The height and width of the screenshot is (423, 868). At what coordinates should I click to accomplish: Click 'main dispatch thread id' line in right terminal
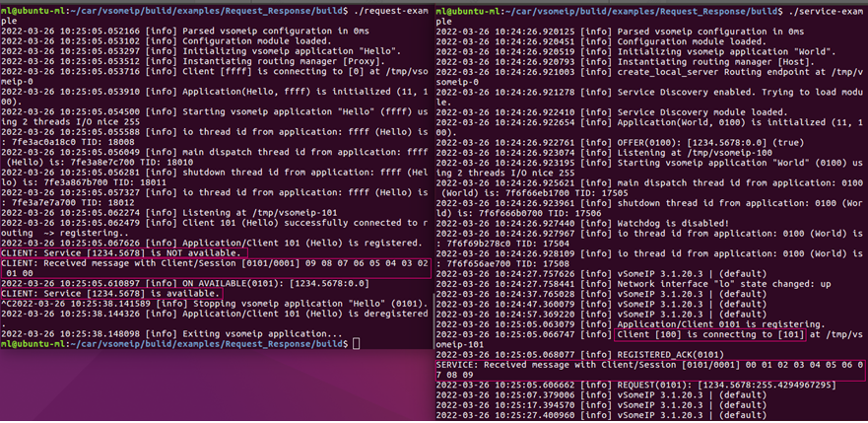click(x=650, y=187)
